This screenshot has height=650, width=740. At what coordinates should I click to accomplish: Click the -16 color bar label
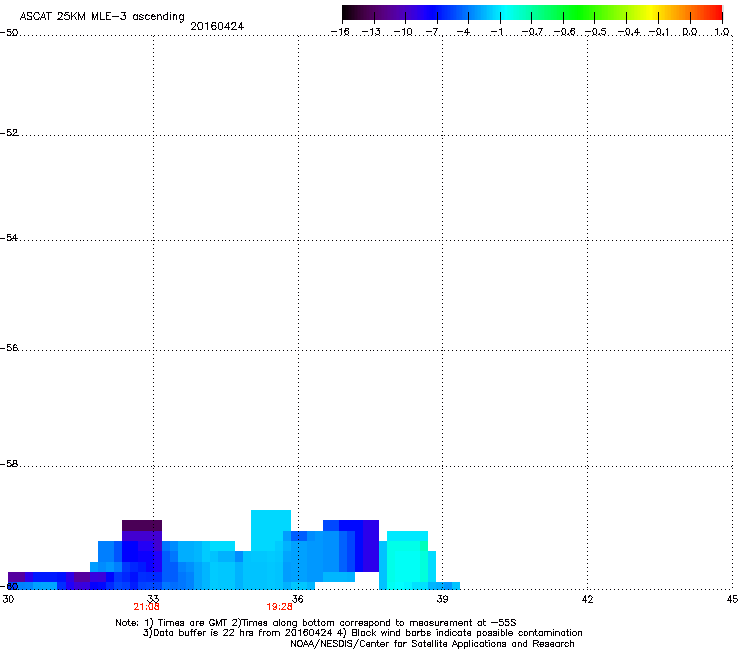pyautogui.click(x=340, y=32)
